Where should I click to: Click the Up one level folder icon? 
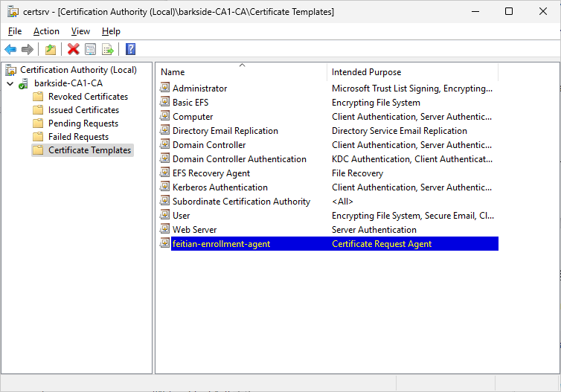point(50,49)
